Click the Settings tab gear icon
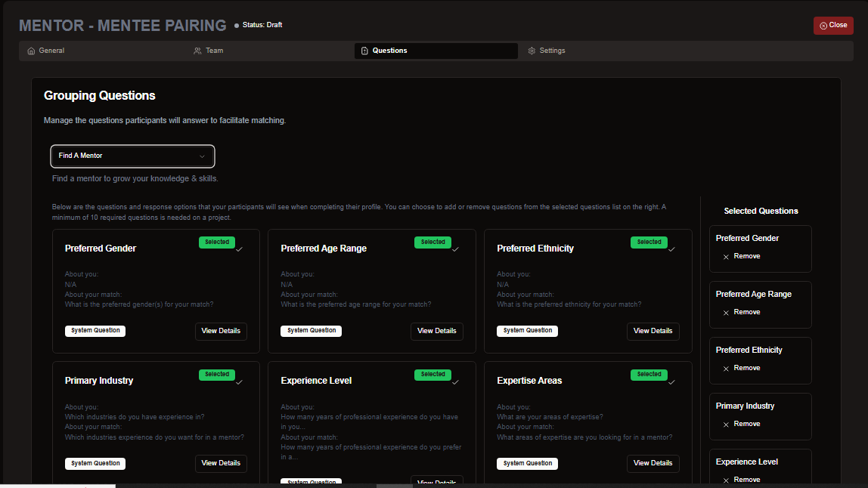This screenshot has height=488, width=868. [532, 51]
